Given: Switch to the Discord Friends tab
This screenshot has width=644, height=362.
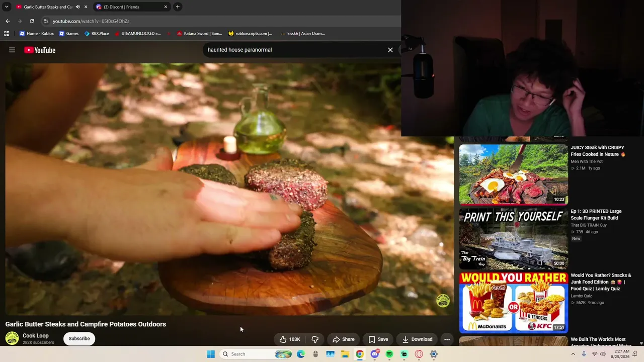Looking at the screenshot, I should pos(132,7).
